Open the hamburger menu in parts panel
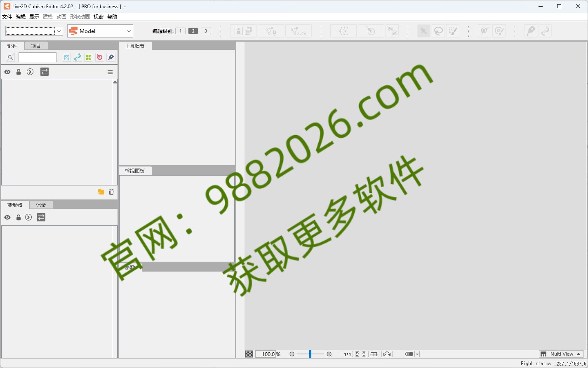 [110, 72]
